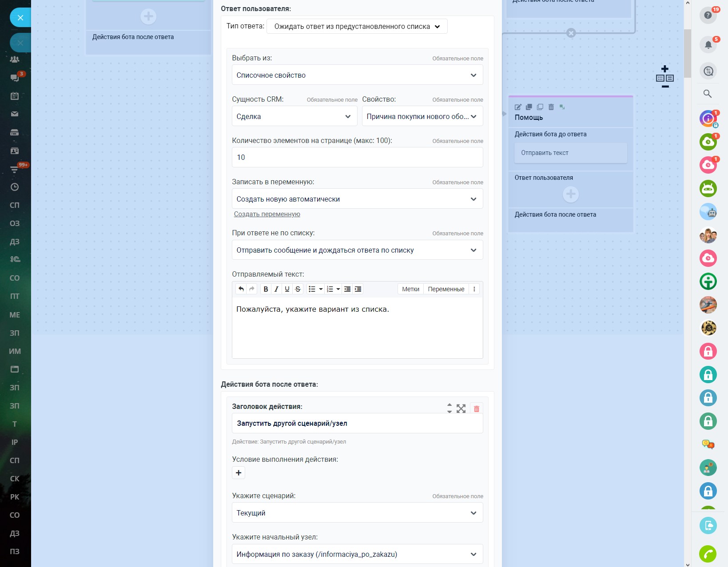Image resolution: width=728 pixels, height=567 pixels.
Task: Expand the action block to fullscreen
Action: [461, 408]
